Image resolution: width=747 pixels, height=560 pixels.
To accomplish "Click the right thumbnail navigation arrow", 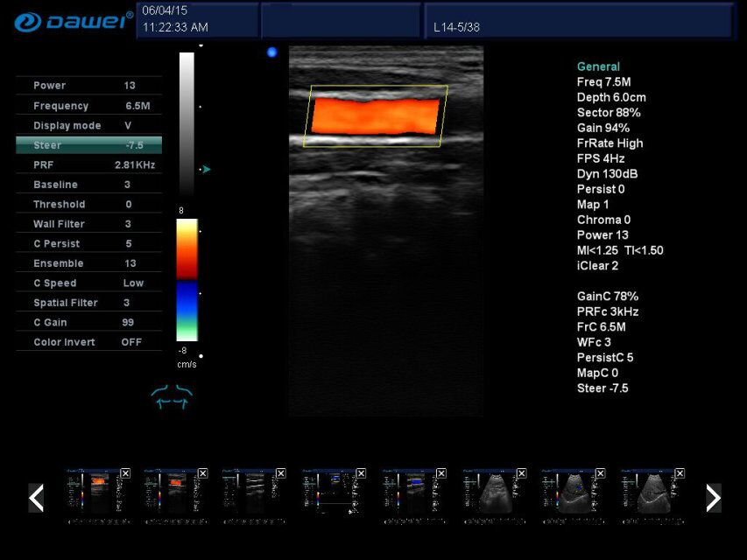I will [x=712, y=497].
